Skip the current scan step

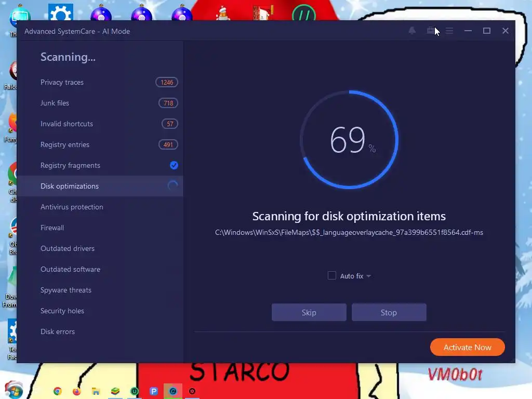click(309, 312)
